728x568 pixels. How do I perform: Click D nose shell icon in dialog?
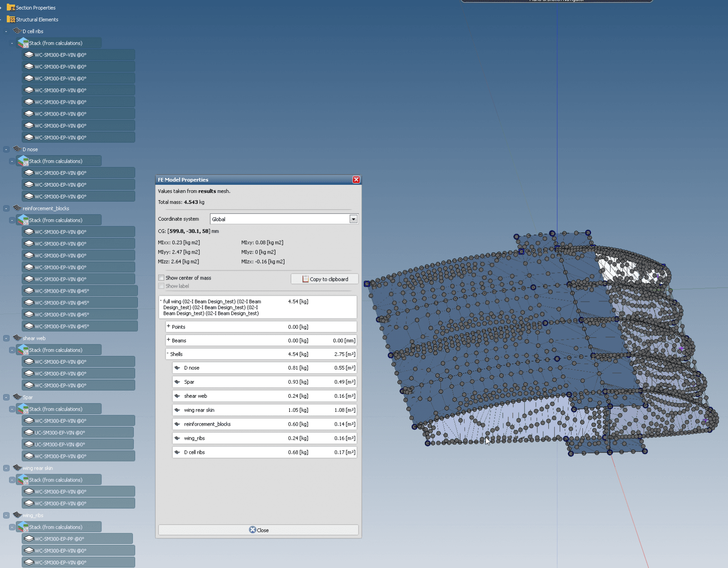click(x=177, y=368)
